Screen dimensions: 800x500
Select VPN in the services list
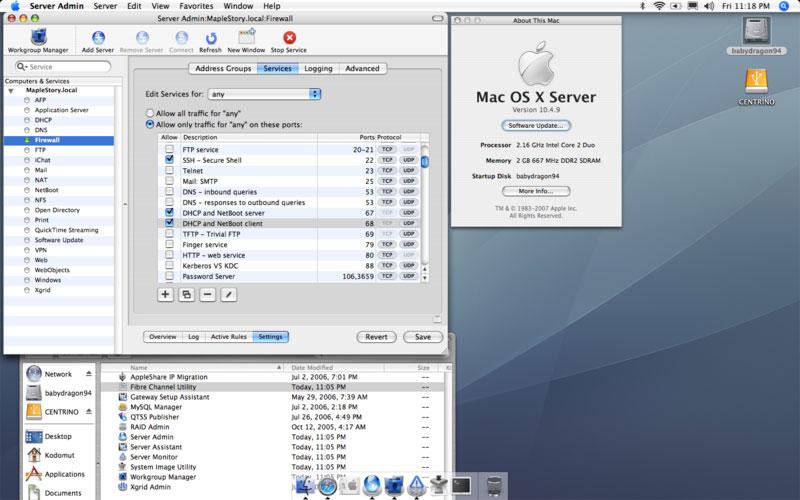point(58,250)
